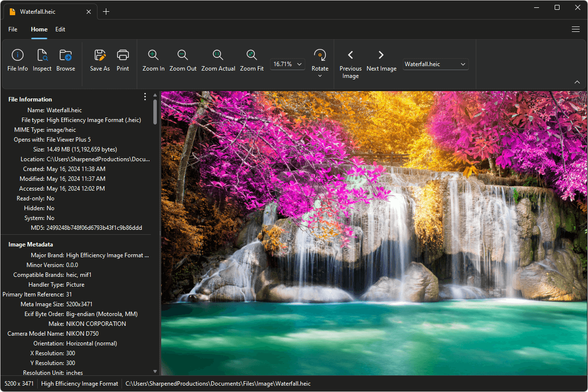Screen dimensions: 588x392
Task: Open the Browse tool
Action: pyautogui.click(x=65, y=60)
